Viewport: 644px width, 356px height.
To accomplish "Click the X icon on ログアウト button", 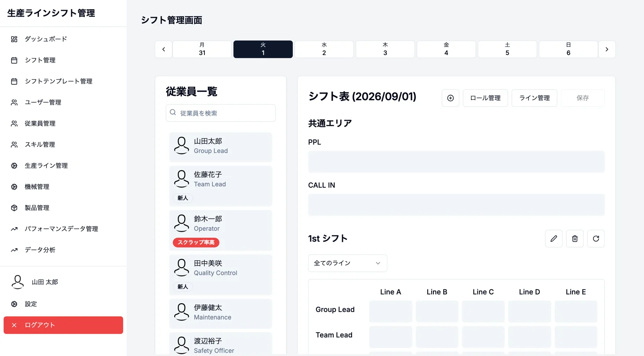I will pyautogui.click(x=14, y=325).
